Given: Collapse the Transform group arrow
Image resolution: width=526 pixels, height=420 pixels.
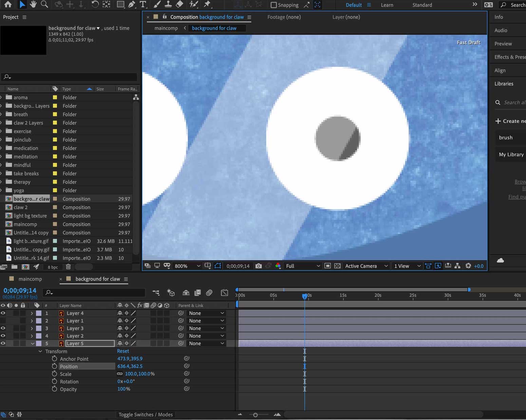Looking at the screenshot, I should 40,351.
